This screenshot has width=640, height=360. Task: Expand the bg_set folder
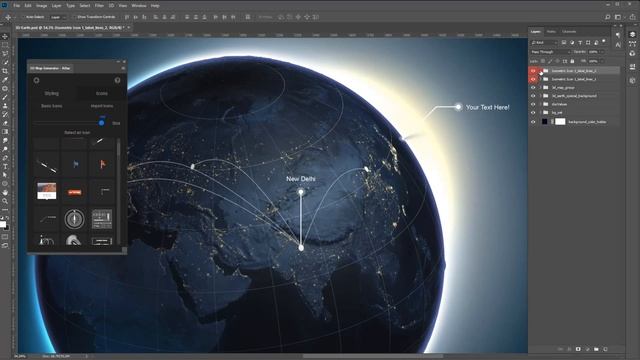(541, 113)
